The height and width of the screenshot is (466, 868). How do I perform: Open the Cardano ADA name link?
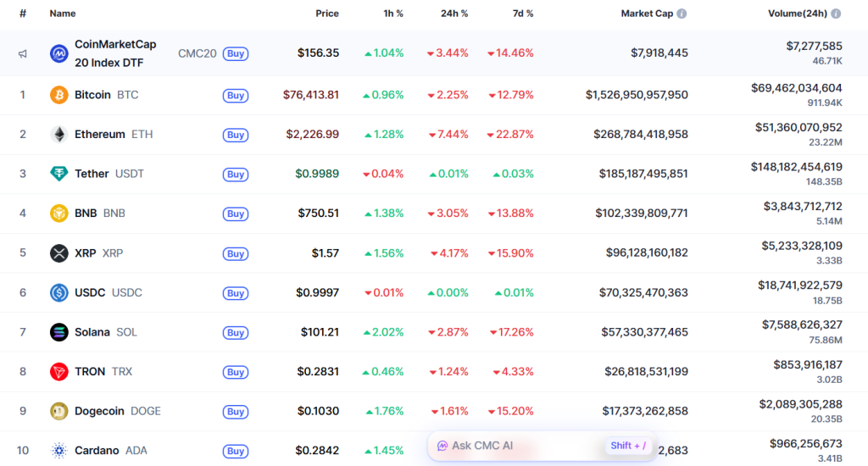coord(97,451)
